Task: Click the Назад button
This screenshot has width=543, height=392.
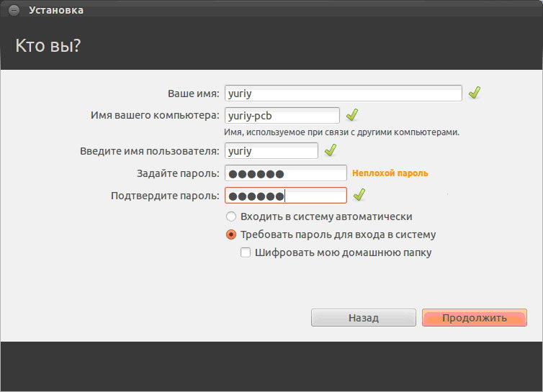Action: (x=363, y=318)
